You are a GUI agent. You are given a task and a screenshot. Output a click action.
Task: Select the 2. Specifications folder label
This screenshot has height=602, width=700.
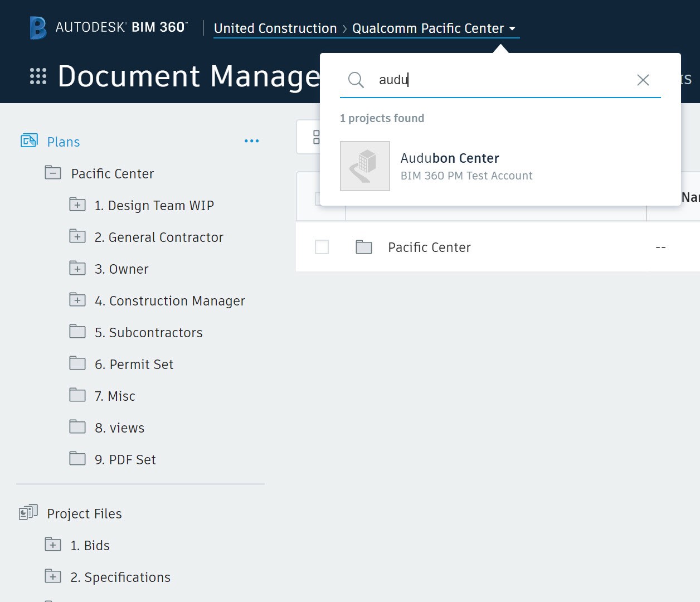(x=120, y=577)
